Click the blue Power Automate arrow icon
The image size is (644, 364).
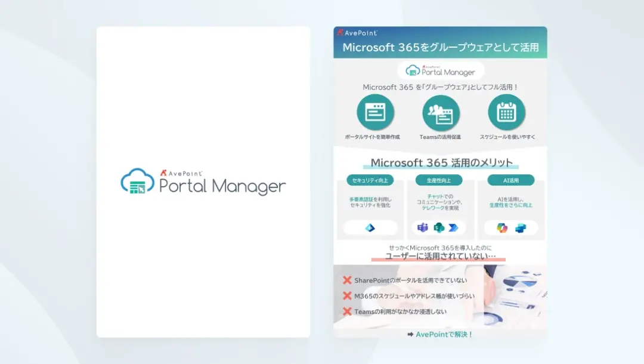453,227
